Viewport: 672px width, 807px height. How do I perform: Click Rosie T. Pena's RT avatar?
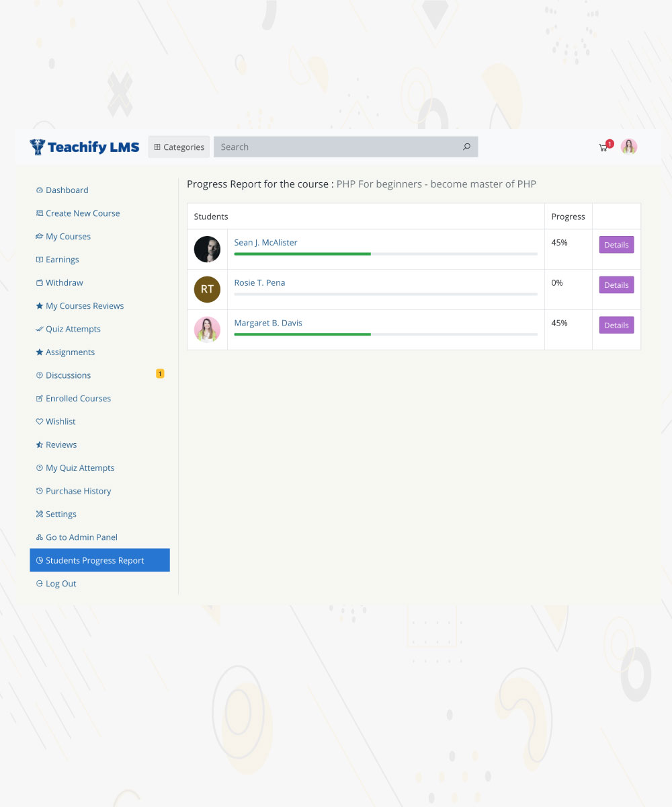pos(207,289)
